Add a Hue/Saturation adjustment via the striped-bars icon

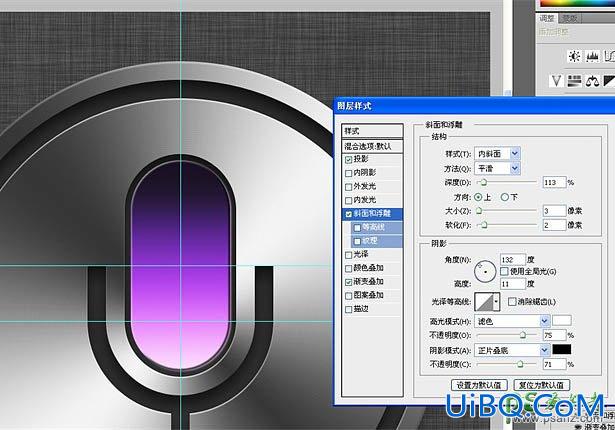point(574,81)
